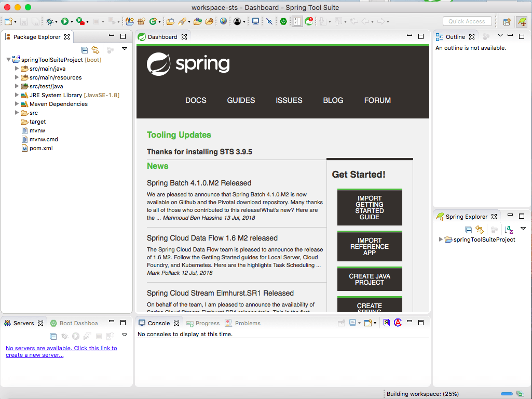Image resolution: width=532 pixels, height=399 pixels.
Task: Click the sort alphabetically icon in Spring Explorer
Action: point(509,230)
